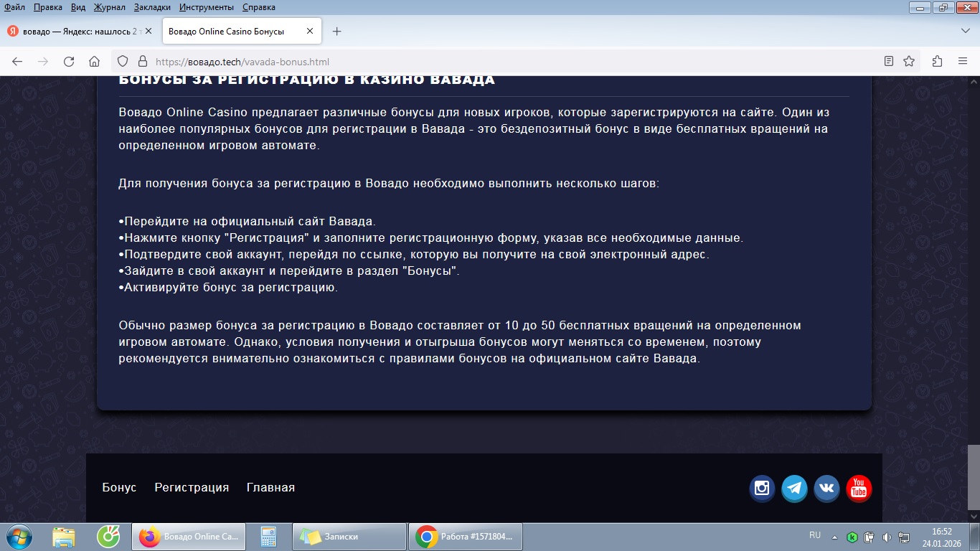The height and width of the screenshot is (551, 980).
Task: Follow the Регистрация footer link
Action: pyautogui.click(x=192, y=487)
